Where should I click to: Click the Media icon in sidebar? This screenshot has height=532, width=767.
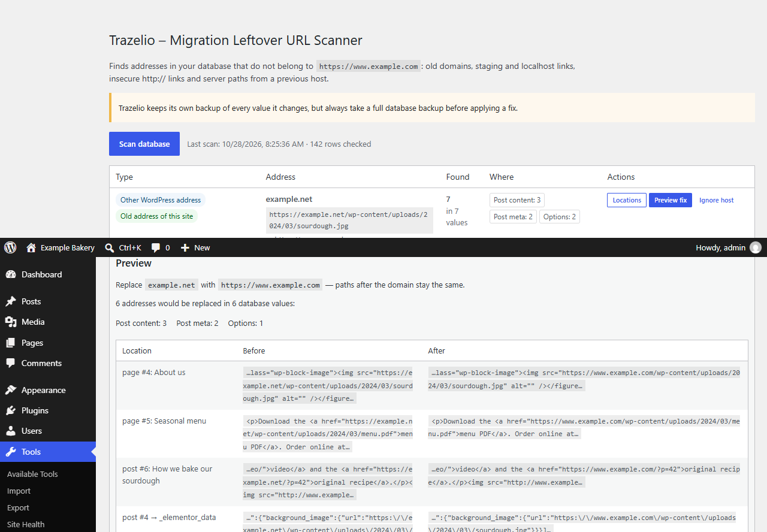[x=11, y=322]
